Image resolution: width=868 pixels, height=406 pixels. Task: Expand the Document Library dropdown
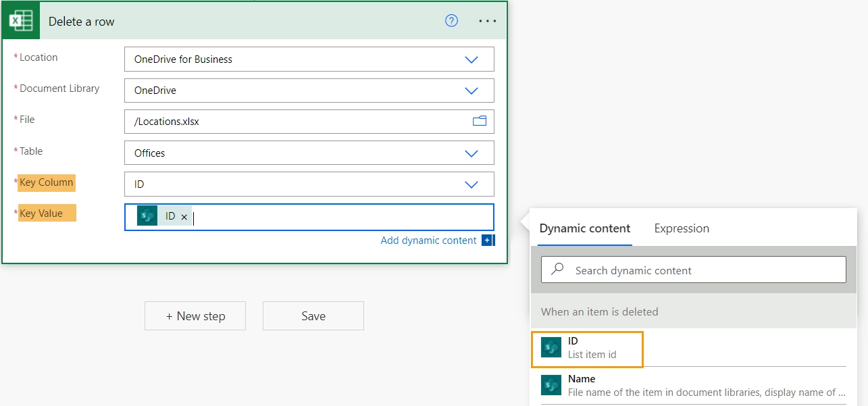[471, 91]
